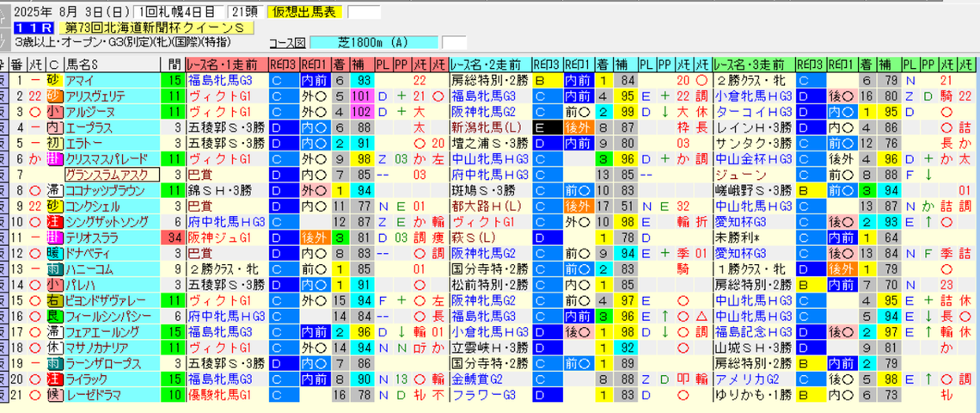
Task: Click the 松前特別・2勝 race cell
Action: click(x=489, y=285)
